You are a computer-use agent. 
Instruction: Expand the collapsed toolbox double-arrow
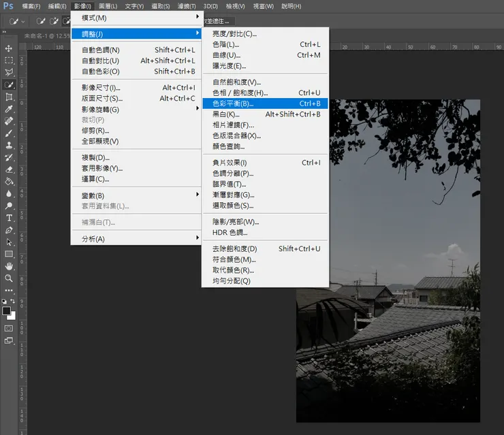click(4, 31)
